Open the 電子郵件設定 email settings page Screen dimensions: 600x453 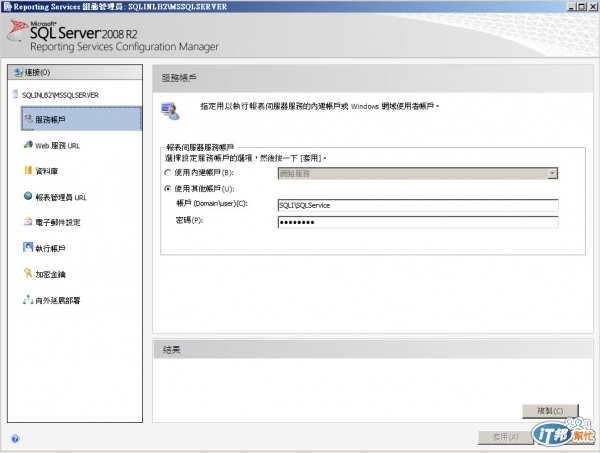(58, 222)
